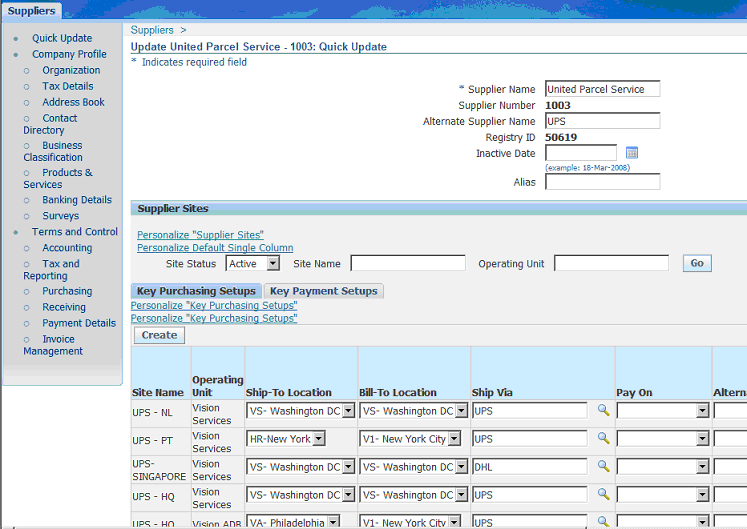Screen dimensions: 747x529
Task: Click the Inactive Date input field
Action: [x=581, y=153]
